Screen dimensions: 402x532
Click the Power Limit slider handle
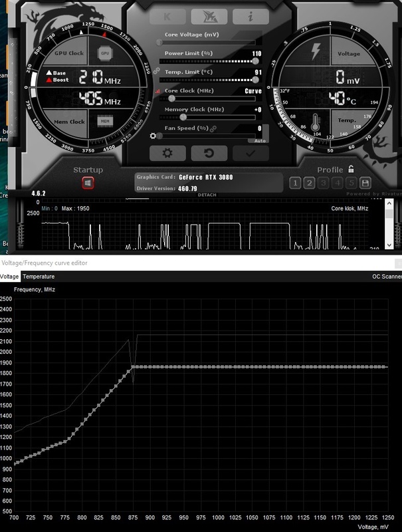pos(255,61)
